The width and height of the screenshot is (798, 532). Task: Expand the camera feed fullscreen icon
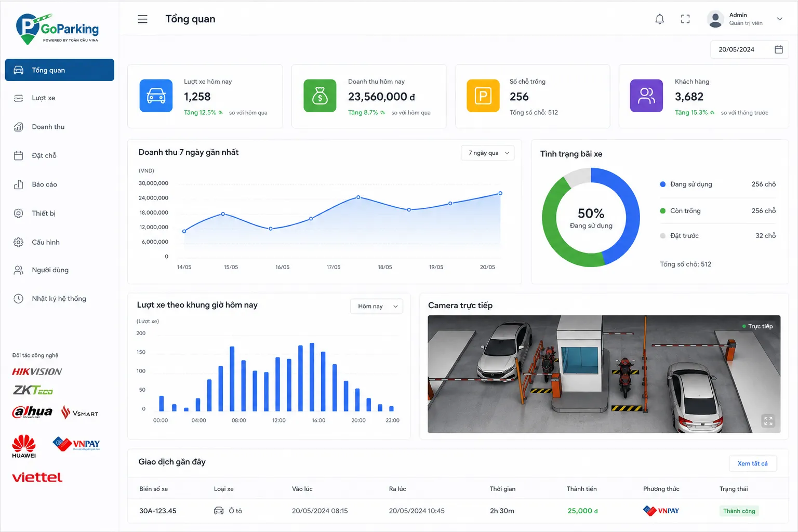click(x=768, y=421)
